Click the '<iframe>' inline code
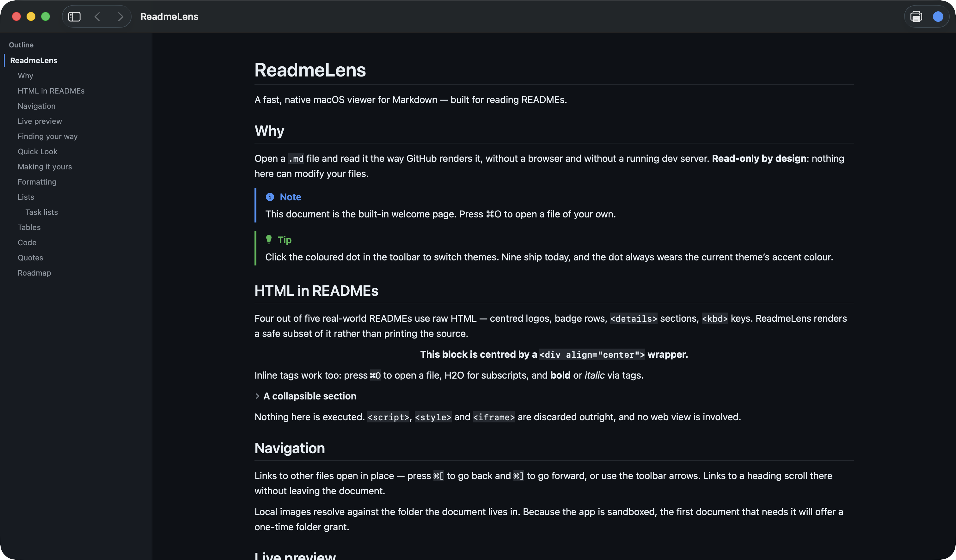The image size is (956, 560). click(x=493, y=417)
